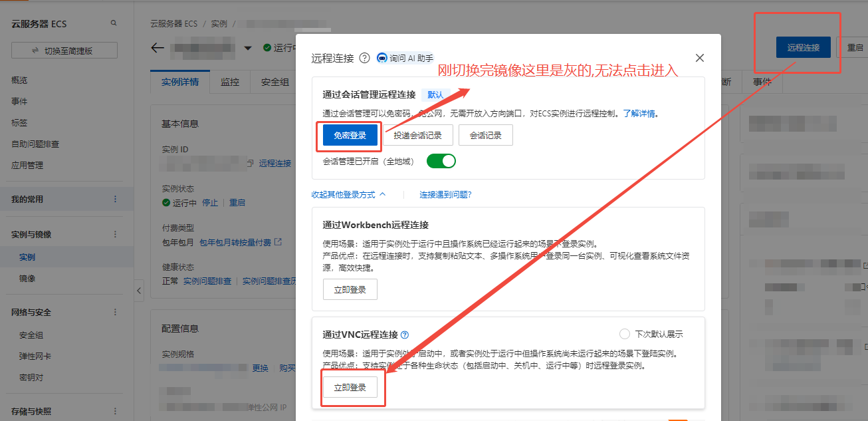Click the more dots beside 存储与快照
Screen dimensions: 868x421
point(115,411)
